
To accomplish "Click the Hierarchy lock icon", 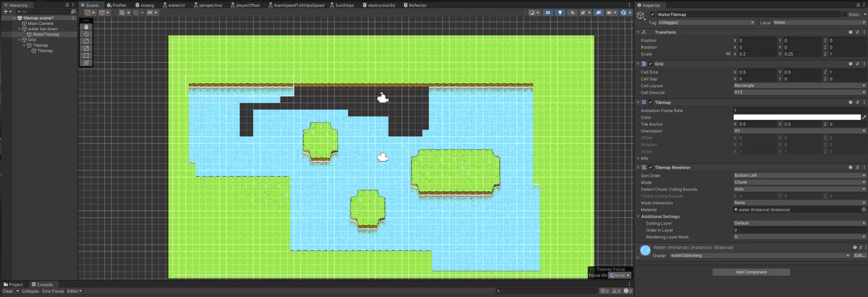I will tap(67, 5).
